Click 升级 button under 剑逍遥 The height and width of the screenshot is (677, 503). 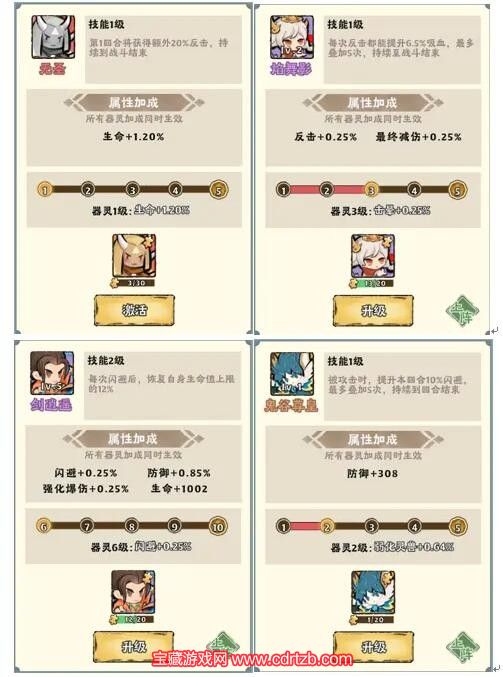coord(134,646)
